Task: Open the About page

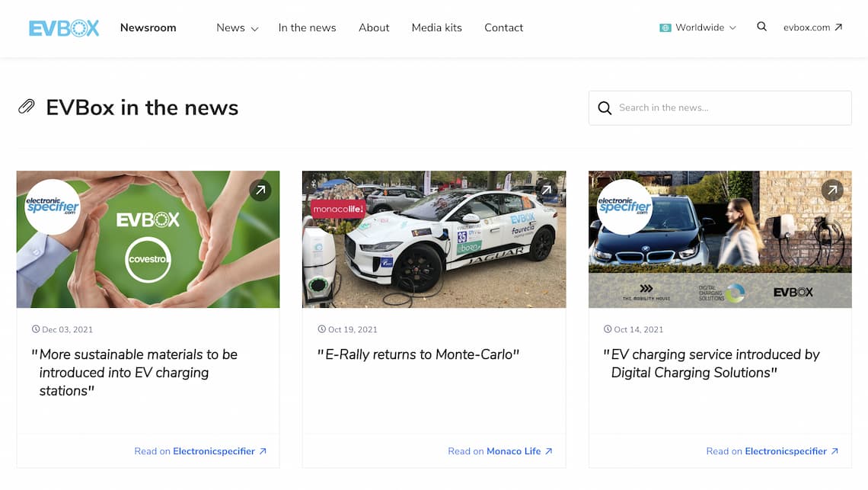Action: click(x=374, y=27)
